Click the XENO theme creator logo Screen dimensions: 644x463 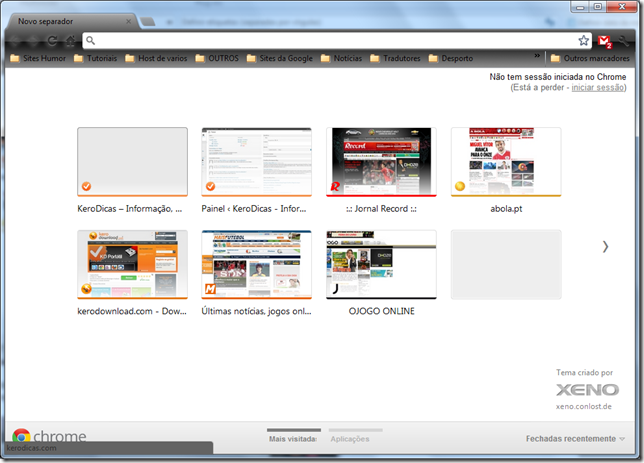pos(587,389)
